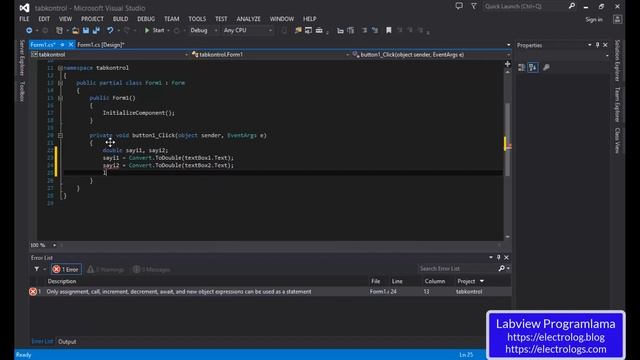This screenshot has width=640, height=360.
Task: Click the account avatar icon near Sign in
Action: coord(618,19)
